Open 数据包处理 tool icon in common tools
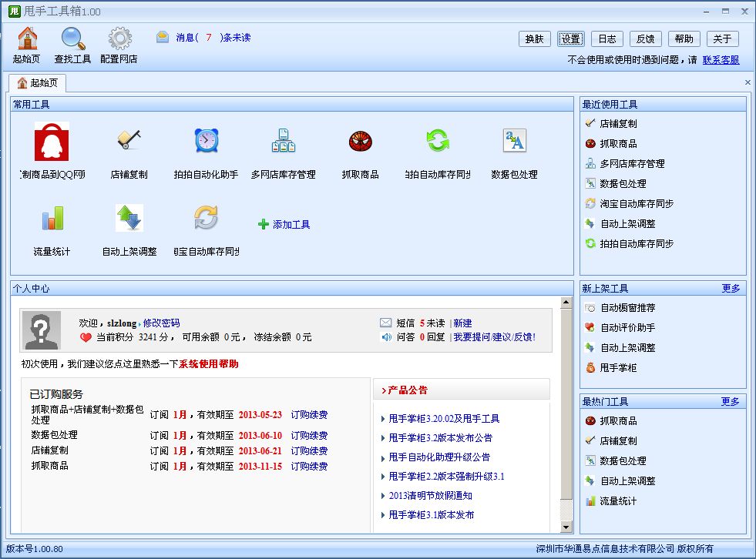Image resolution: width=756 pixels, height=559 pixels. click(x=515, y=141)
